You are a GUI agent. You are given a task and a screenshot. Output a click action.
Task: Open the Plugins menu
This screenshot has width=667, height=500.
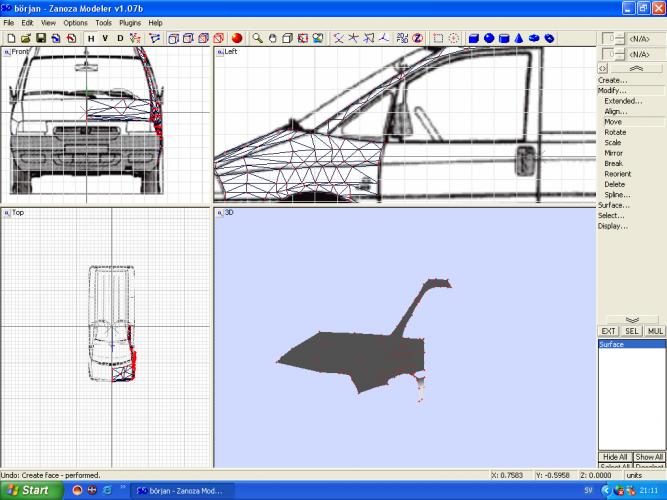click(x=130, y=22)
